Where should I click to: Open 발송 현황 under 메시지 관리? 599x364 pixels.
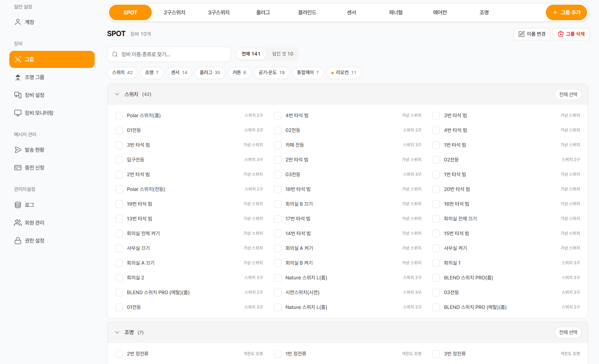pos(52,150)
